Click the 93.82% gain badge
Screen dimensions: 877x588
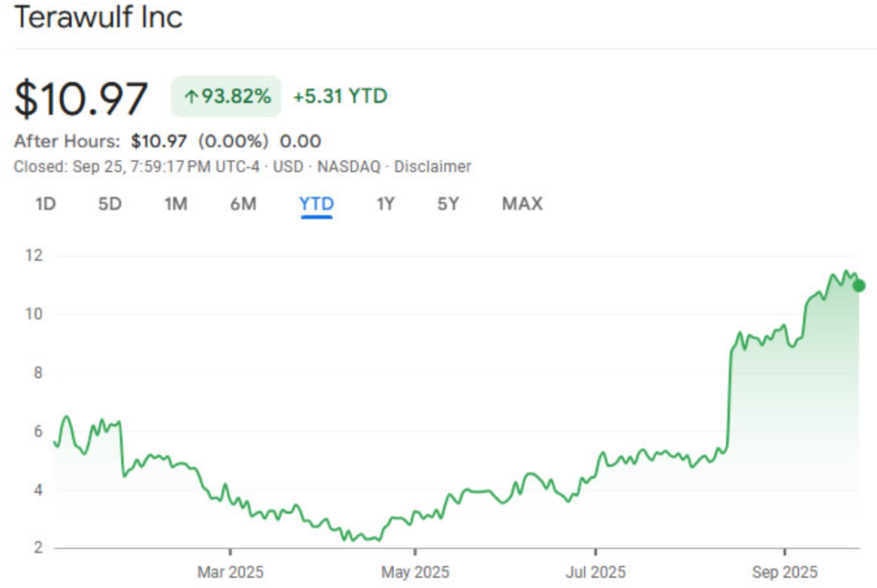226,97
